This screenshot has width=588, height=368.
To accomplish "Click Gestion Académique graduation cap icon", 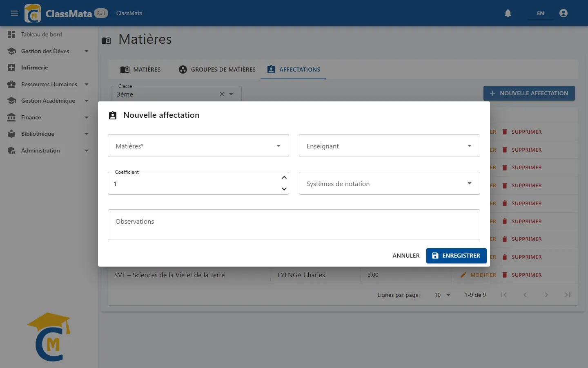I will [x=11, y=101].
